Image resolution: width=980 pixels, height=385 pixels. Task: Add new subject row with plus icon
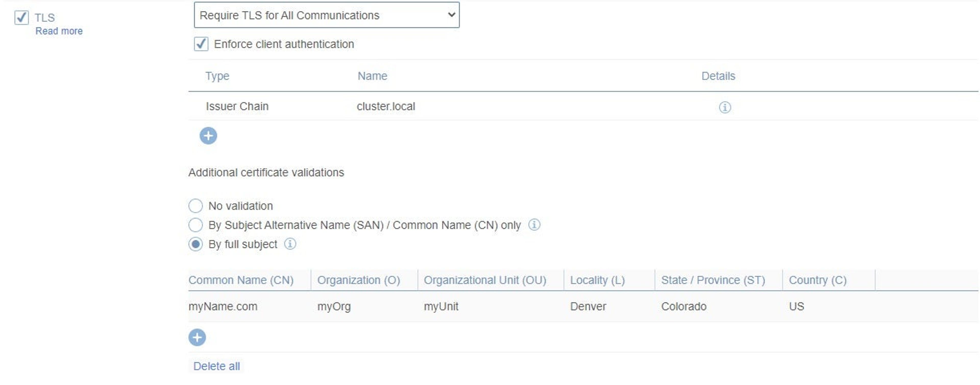pyautogui.click(x=197, y=337)
